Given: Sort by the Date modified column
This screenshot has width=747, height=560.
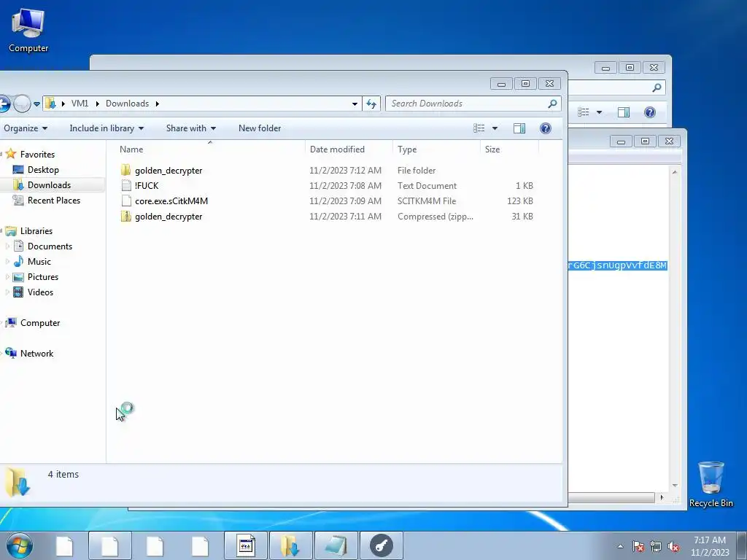Looking at the screenshot, I should pos(349,149).
